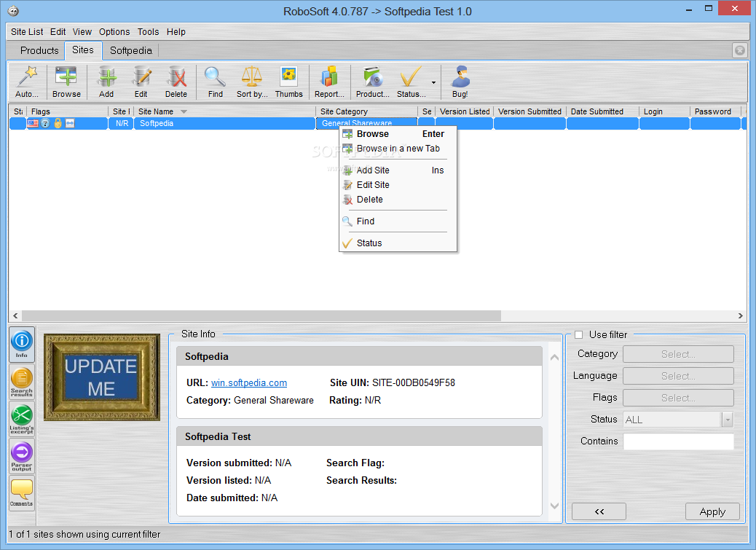The image size is (756, 550).
Task: Click Site Info scroll down arrow
Action: click(554, 506)
